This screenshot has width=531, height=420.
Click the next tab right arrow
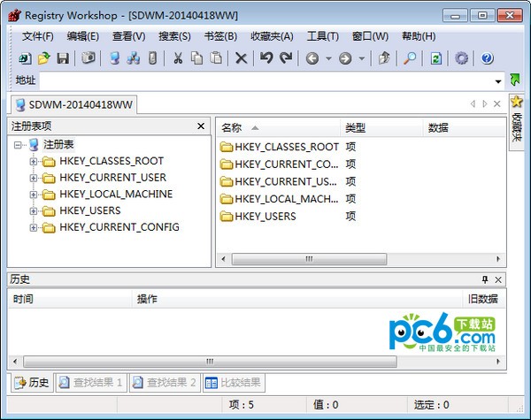(x=485, y=104)
